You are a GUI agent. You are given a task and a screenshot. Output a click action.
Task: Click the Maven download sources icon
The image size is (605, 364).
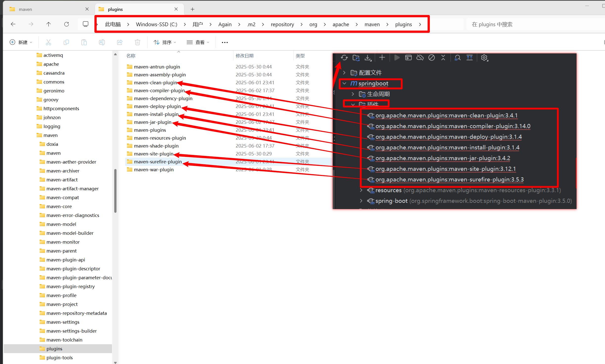(368, 58)
